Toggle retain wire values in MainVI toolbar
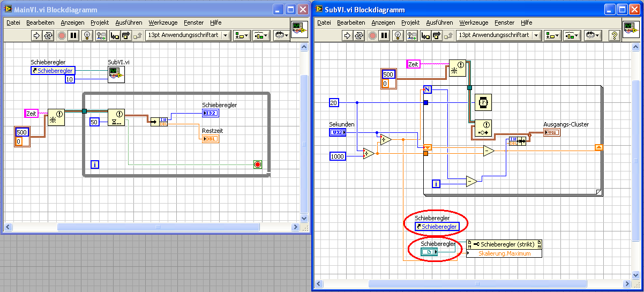Viewport: 644px width, 292px height. pos(101,35)
